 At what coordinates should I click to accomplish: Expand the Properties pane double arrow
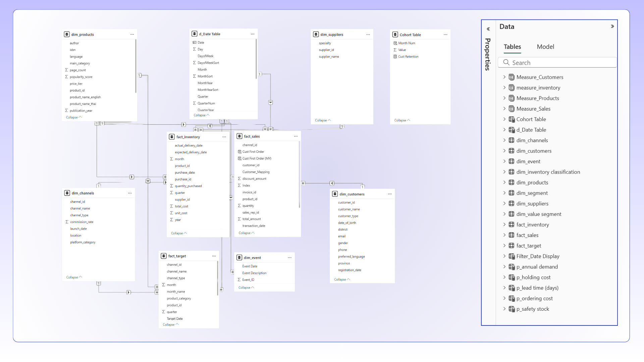tap(488, 29)
